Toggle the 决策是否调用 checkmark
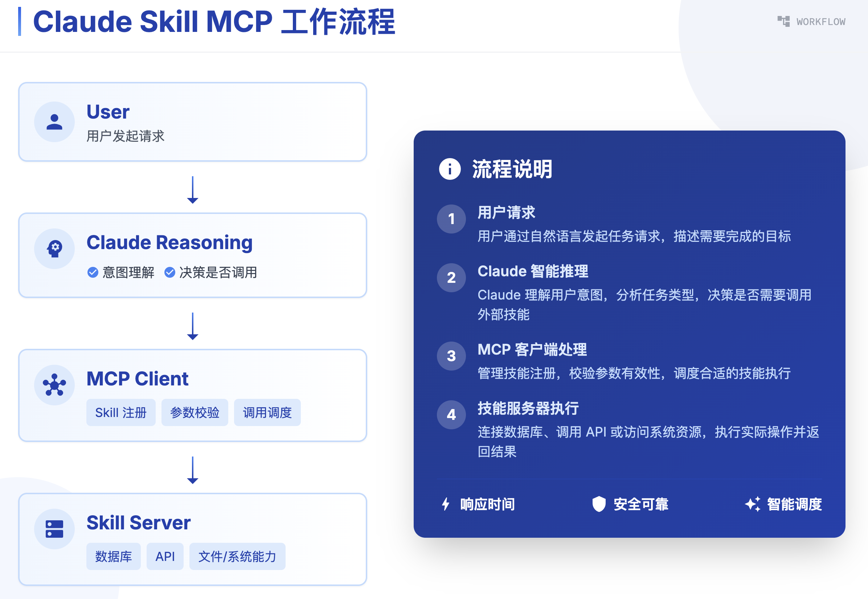The height and width of the screenshot is (599, 868). tap(170, 272)
